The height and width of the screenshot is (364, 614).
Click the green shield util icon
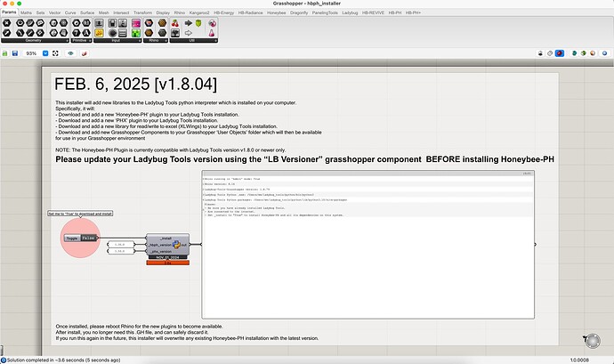(198, 23)
